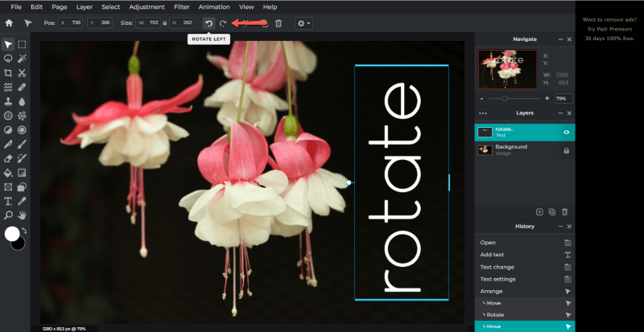The height and width of the screenshot is (332, 644).
Task: Select the Cutout scissors tool
Action: [x=22, y=73]
